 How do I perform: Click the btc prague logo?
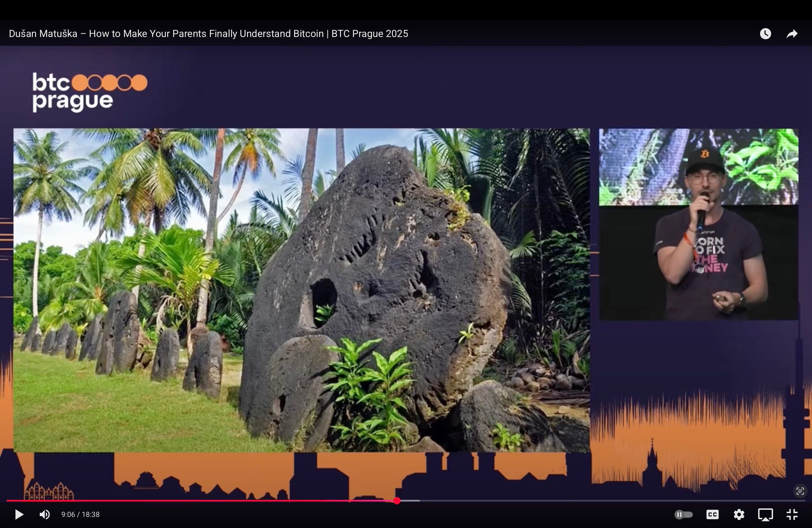[x=89, y=92]
